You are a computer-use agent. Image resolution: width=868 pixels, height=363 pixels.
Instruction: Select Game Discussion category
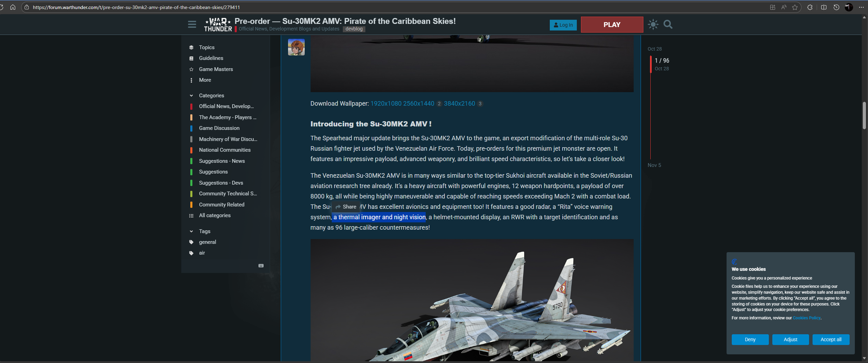[x=219, y=128]
